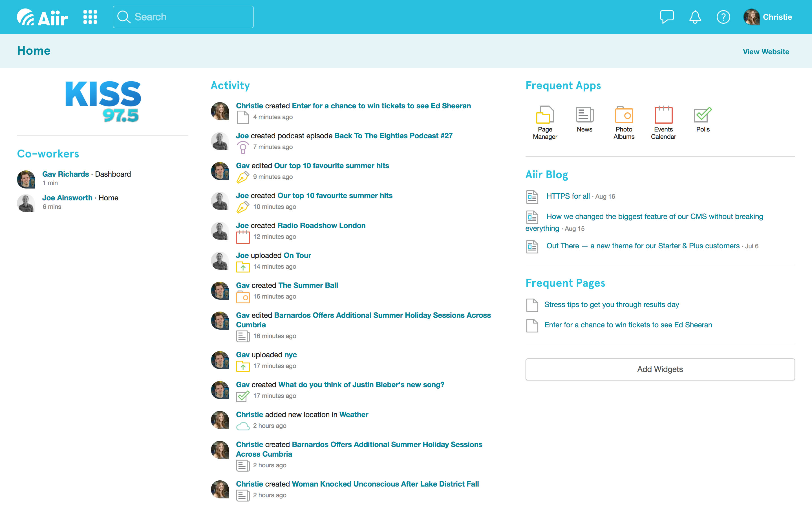812x508 pixels.
Task: Click Gav Richards' avatar in Co-workers
Action: tap(26, 179)
